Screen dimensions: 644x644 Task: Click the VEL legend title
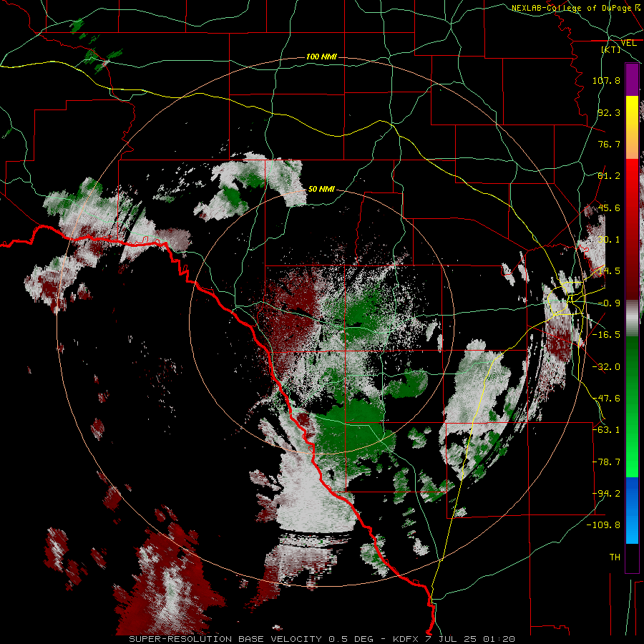point(628,43)
